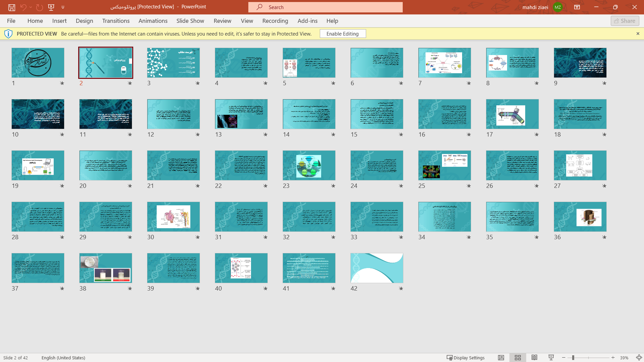Click the Redo icon

(40, 7)
